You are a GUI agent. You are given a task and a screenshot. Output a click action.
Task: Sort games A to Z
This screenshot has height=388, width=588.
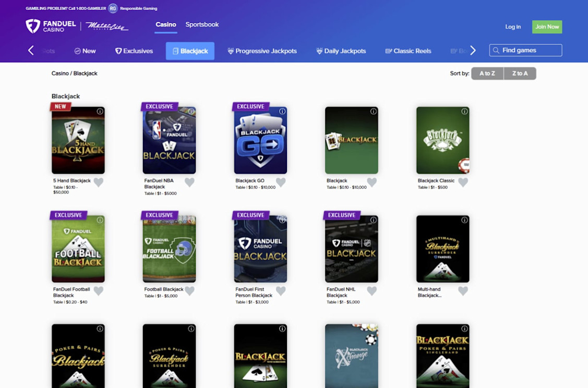click(487, 74)
